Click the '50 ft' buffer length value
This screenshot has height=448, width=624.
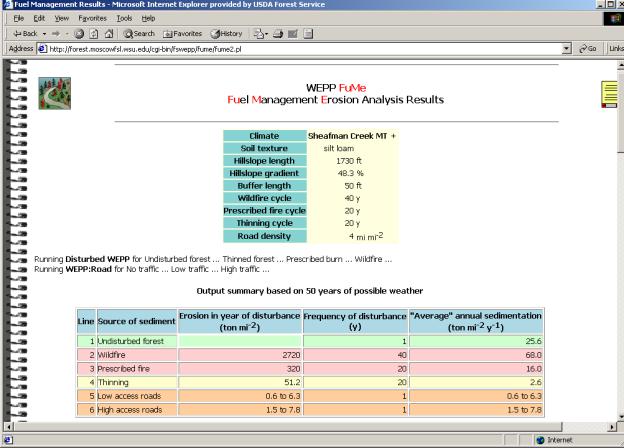tap(353, 186)
